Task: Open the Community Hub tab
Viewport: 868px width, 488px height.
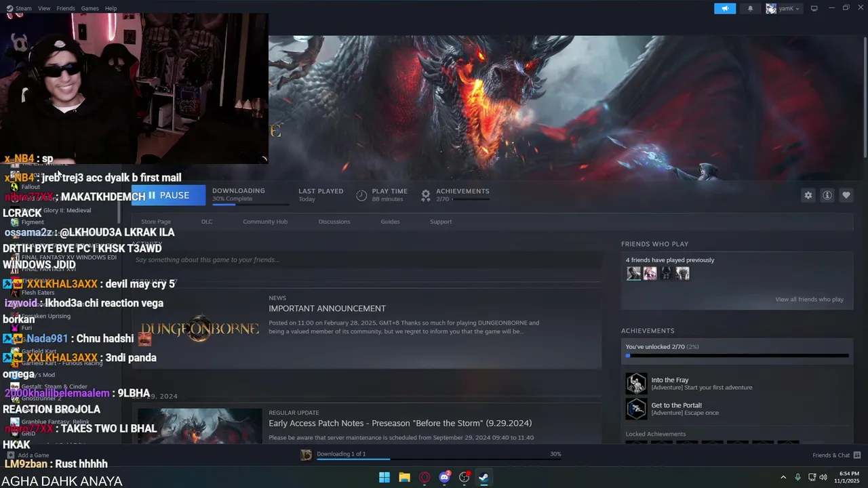Action: (265, 222)
